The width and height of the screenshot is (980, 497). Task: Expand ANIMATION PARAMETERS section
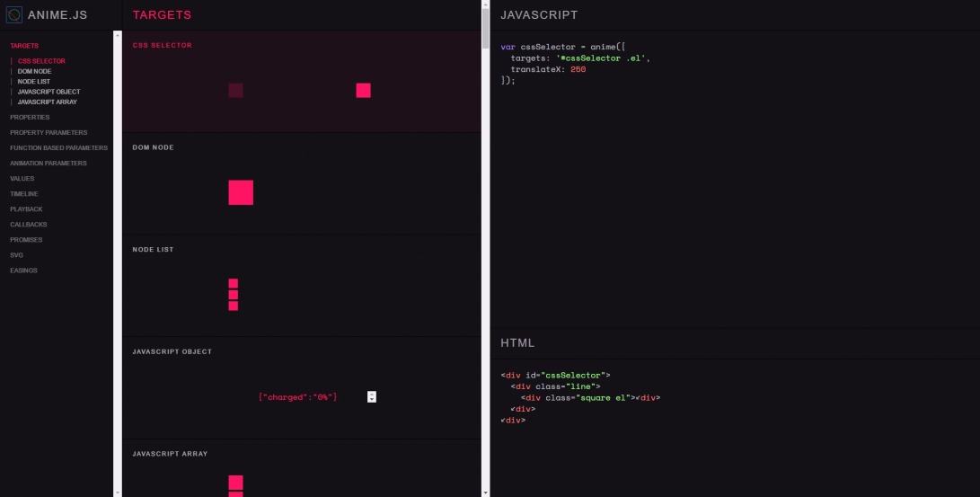click(49, 164)
